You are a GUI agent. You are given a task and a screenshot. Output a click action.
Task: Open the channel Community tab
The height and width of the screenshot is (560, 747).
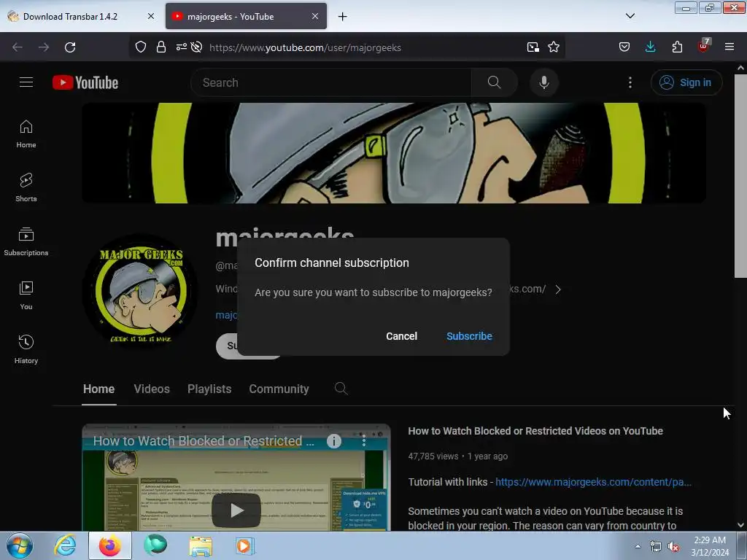[x=279, y=389]
